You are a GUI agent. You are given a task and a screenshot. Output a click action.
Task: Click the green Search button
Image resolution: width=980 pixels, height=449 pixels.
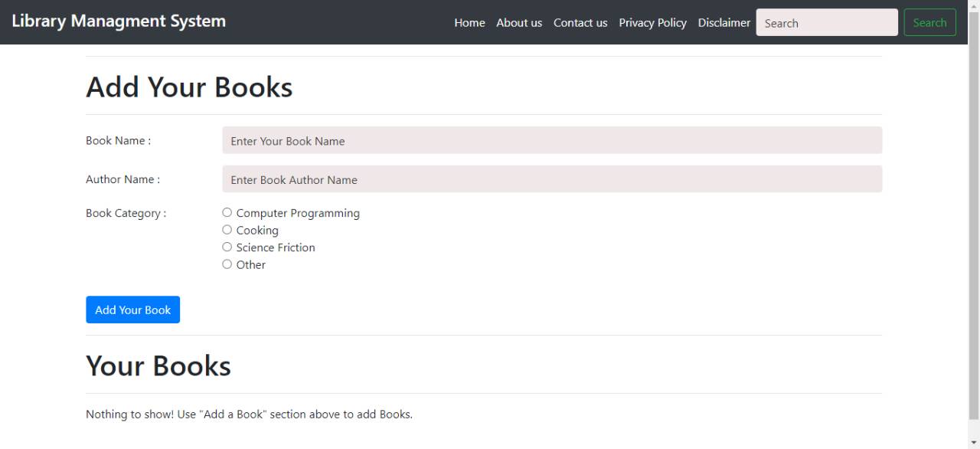coord(929,23)
